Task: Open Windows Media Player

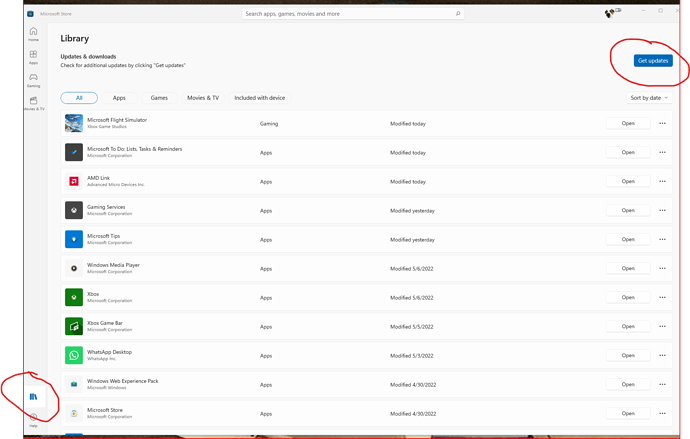Action: 628,269
